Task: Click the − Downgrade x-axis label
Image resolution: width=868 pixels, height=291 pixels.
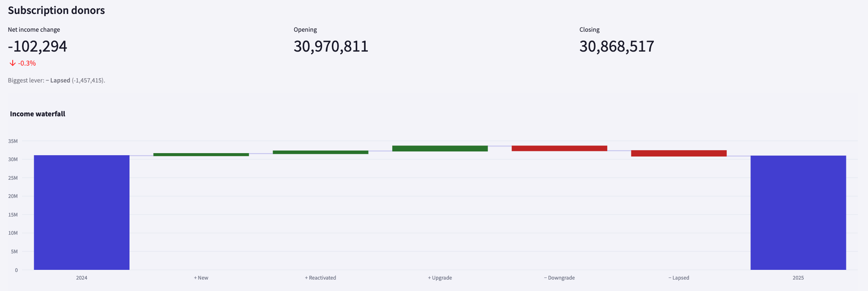Action: [559, 278]
